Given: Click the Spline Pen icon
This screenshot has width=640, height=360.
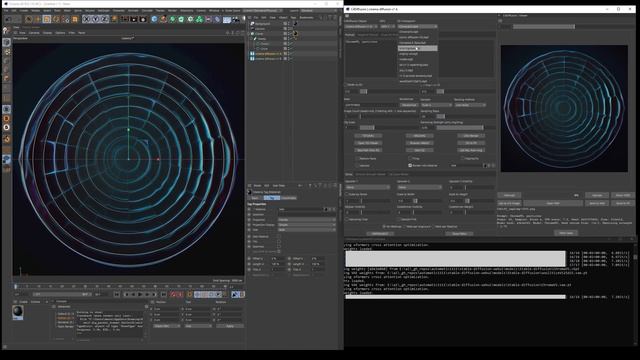Looking at the screenshot, I should (163, 19).
